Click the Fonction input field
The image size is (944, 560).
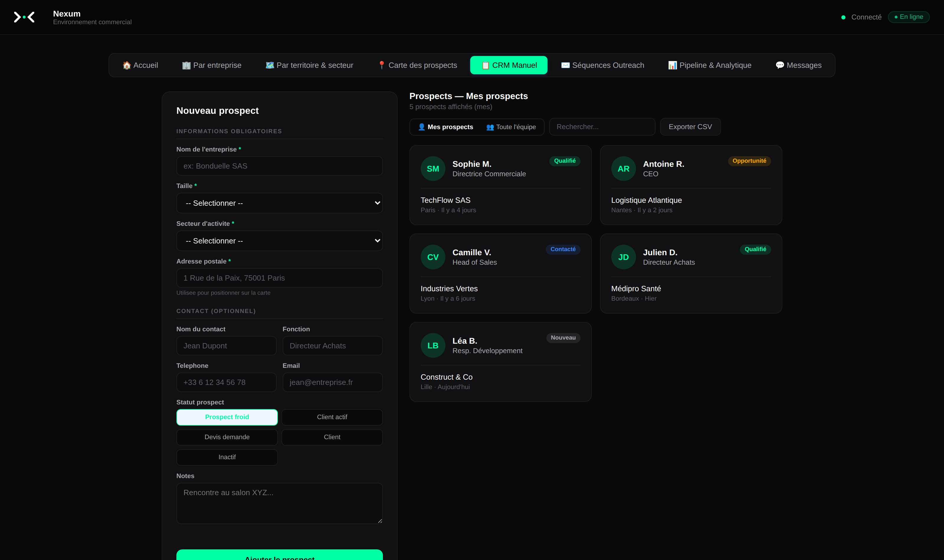332,346
